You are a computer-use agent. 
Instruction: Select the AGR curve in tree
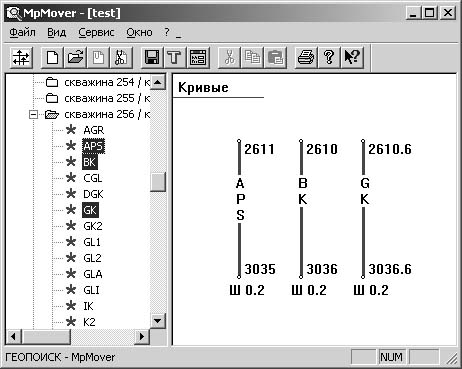[x=94, y=130]
